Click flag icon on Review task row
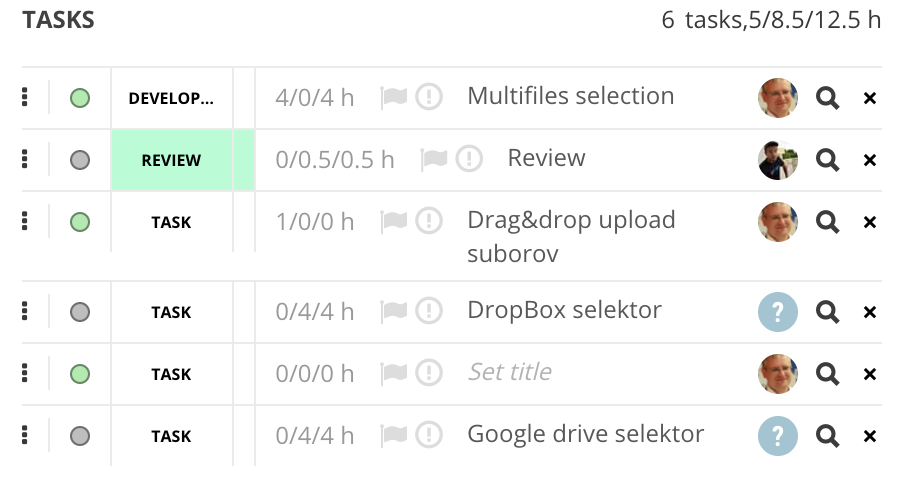 [434, 159]
